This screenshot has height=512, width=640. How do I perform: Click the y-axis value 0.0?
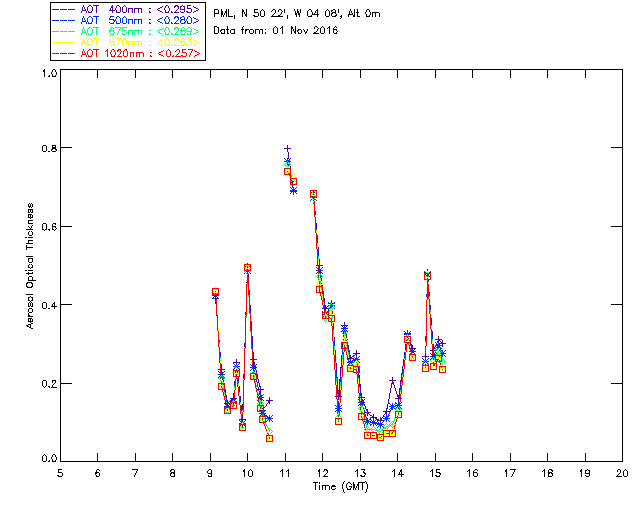pos(49,459)
